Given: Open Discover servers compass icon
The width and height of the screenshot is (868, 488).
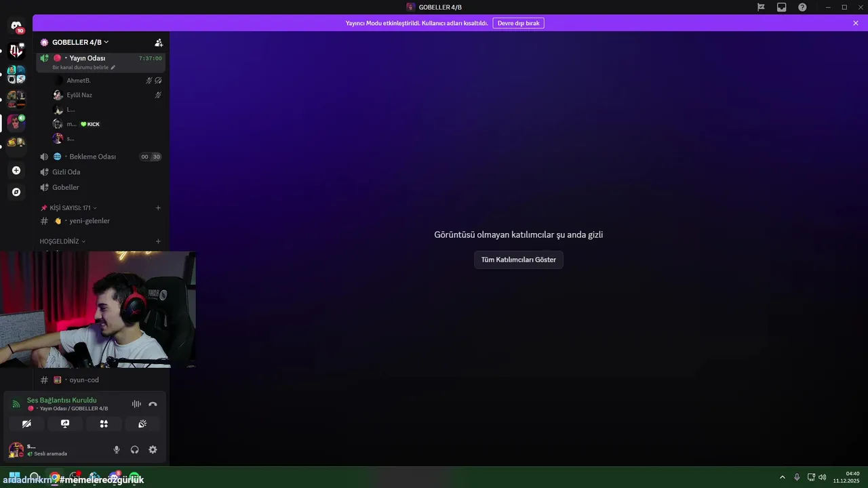Looking at the screenshot, I should coord(16,192).
